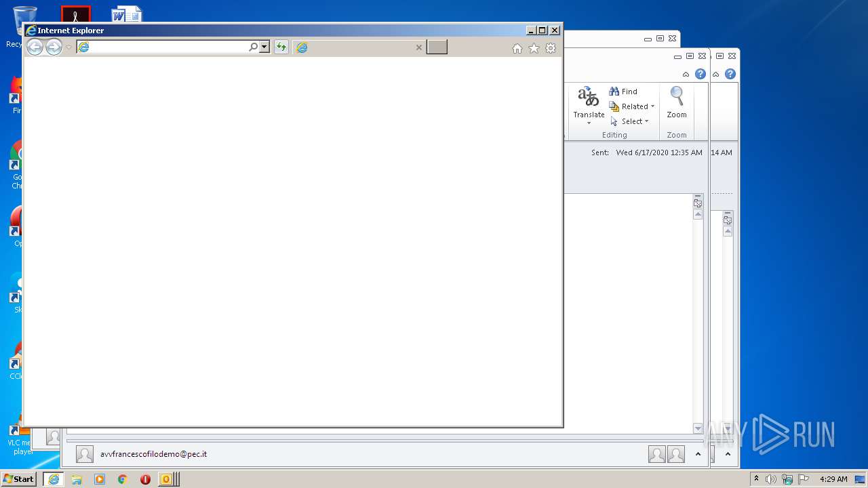Expand the people pane in front message

tap(698, 454)
